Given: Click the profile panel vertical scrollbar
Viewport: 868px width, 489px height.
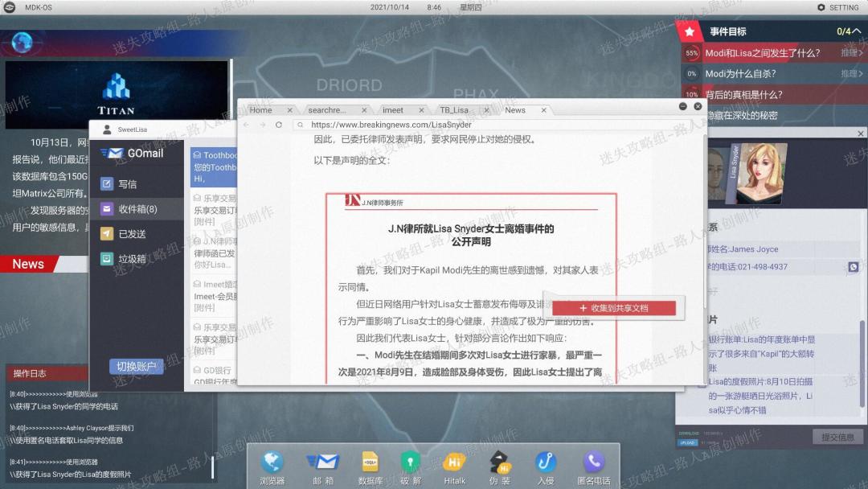Looking at the screenshot, I should (862, 364).
